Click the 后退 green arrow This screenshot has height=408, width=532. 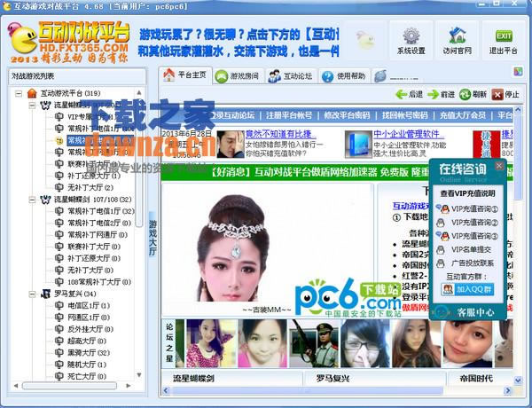coord(401,94)
